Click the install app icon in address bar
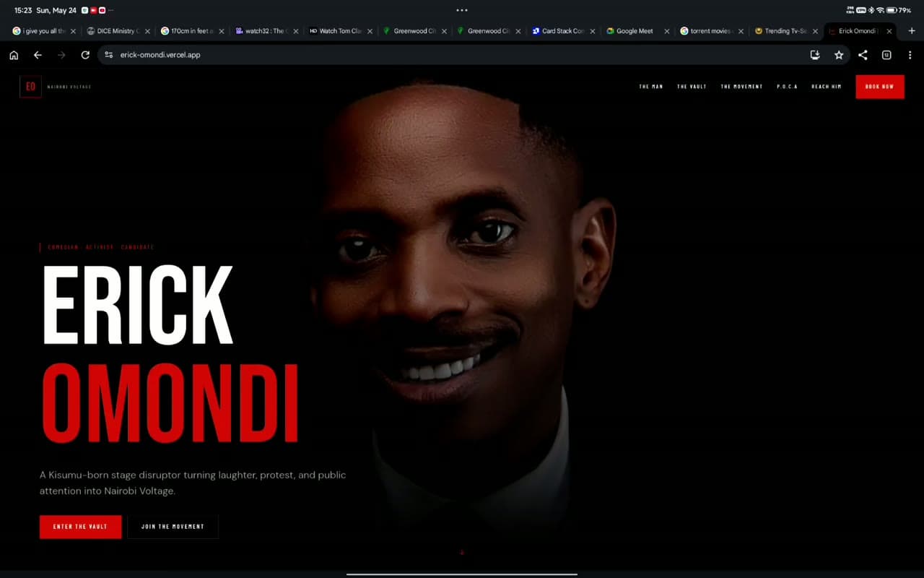The height and width of the screenshot is (578, 924). tap(815, 55)
